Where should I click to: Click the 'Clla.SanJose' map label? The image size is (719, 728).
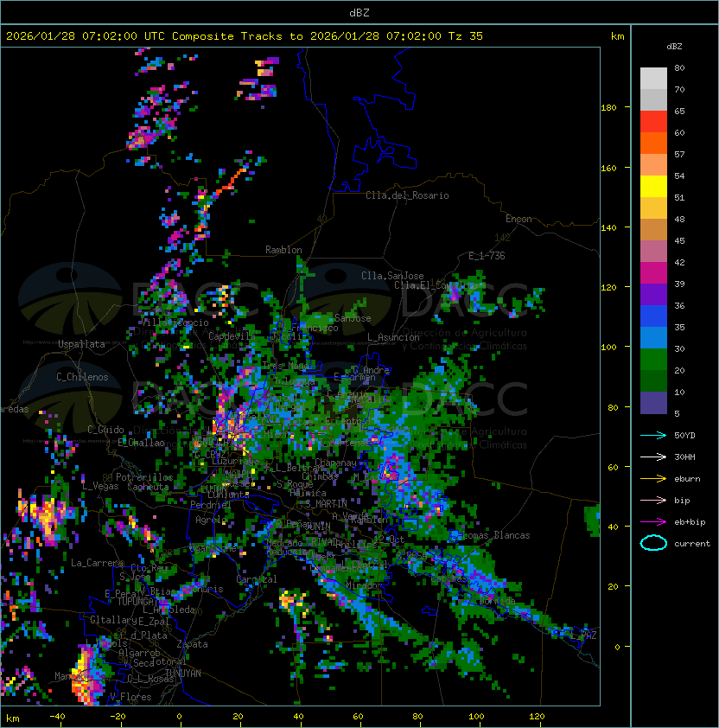pos(392,276)
